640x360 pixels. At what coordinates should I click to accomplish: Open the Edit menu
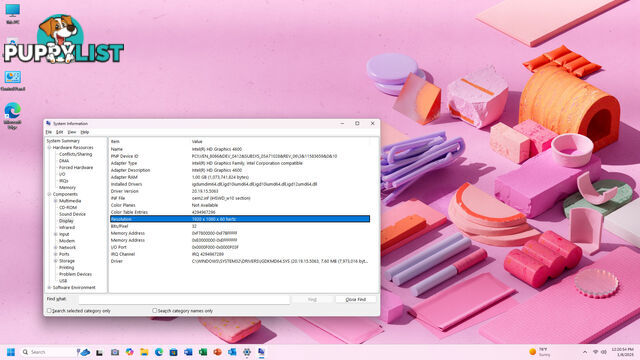point(60,132)
